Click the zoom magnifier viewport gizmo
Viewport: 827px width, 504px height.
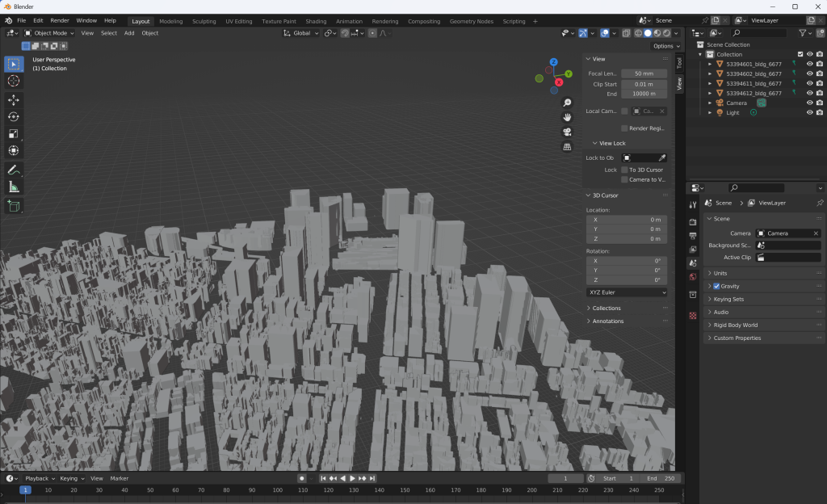(567, 103)
